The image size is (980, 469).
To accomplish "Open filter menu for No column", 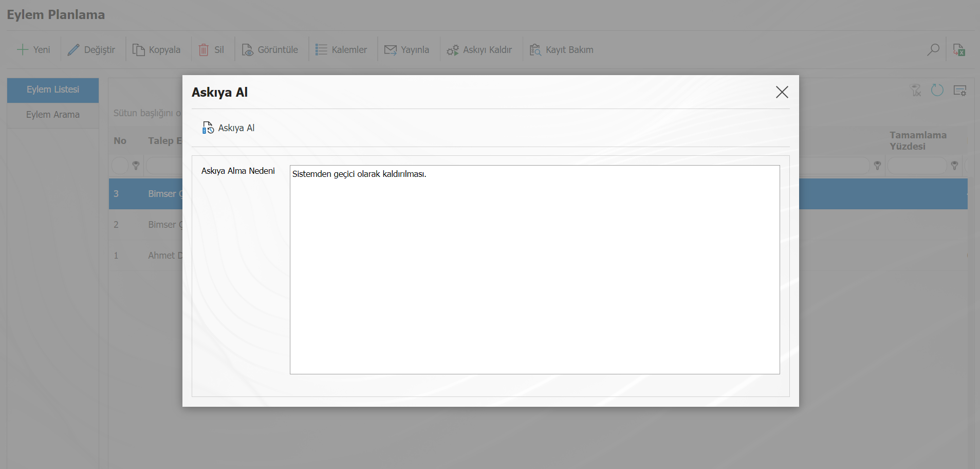I will pyautogui.click(x=136, y=166).
